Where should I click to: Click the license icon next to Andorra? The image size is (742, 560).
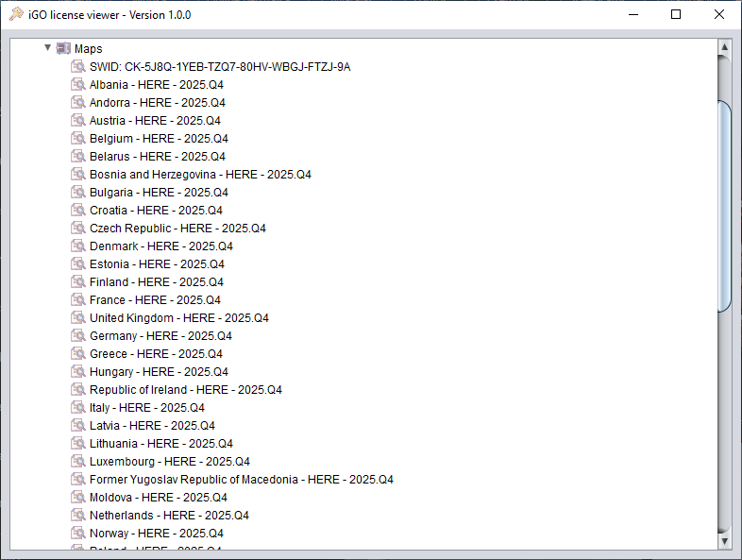(78, 102)
